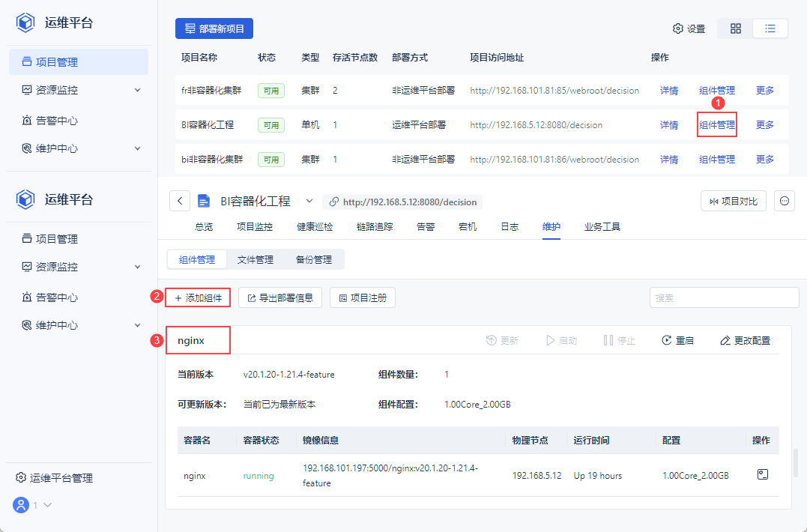Open the nginx container terminal icon
The height and width of the screenshot is (532, 807).
762,474
